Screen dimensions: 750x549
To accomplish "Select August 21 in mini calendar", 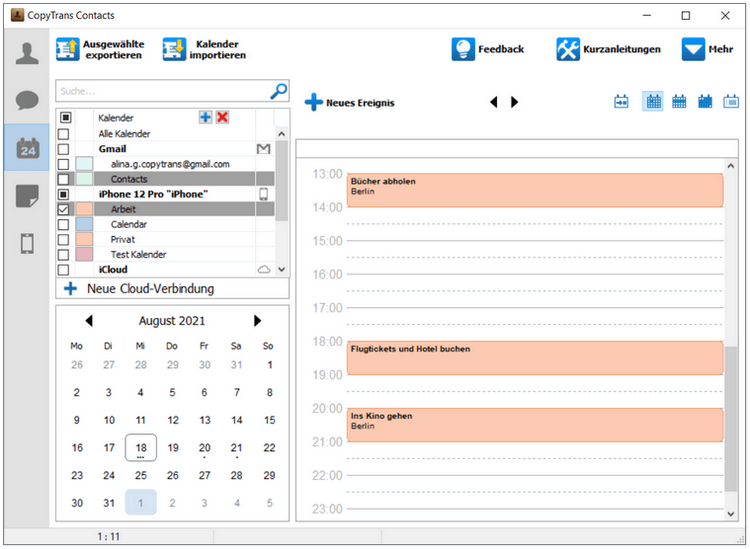I will coord(236,448).
